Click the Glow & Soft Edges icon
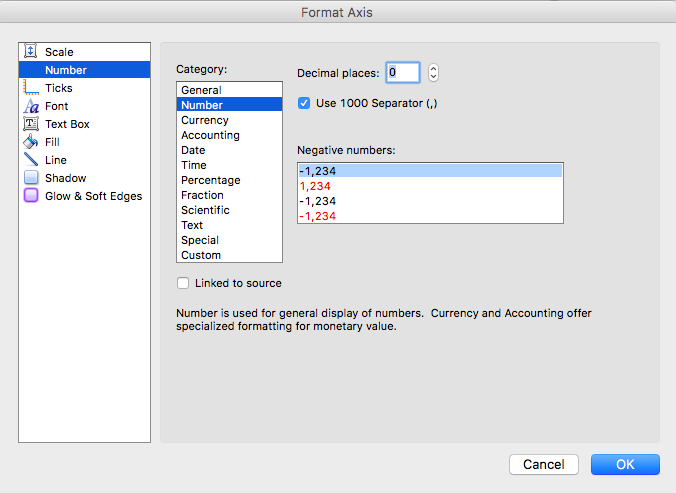The width and height of the screenshot is (676, 493). [x=30, y=196]
